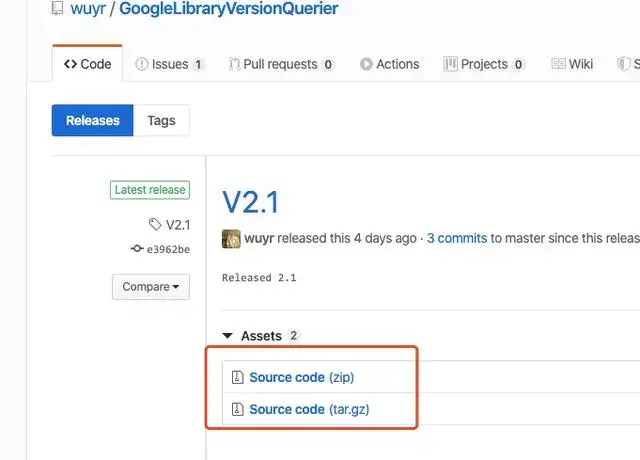The height and width of the screenshot is (460, 640).
Task: Click the repository book icon
Action: pos(58,8)
